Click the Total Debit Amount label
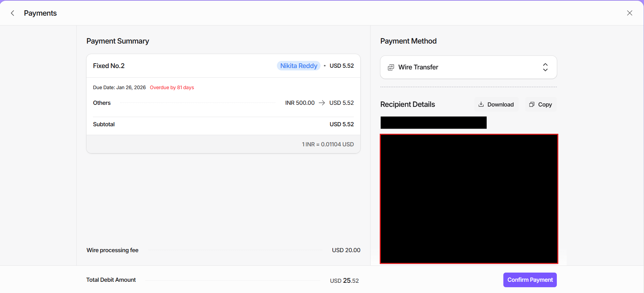This screenshot has width=644, height=293. pyautogui.click(x=111, y=280)
